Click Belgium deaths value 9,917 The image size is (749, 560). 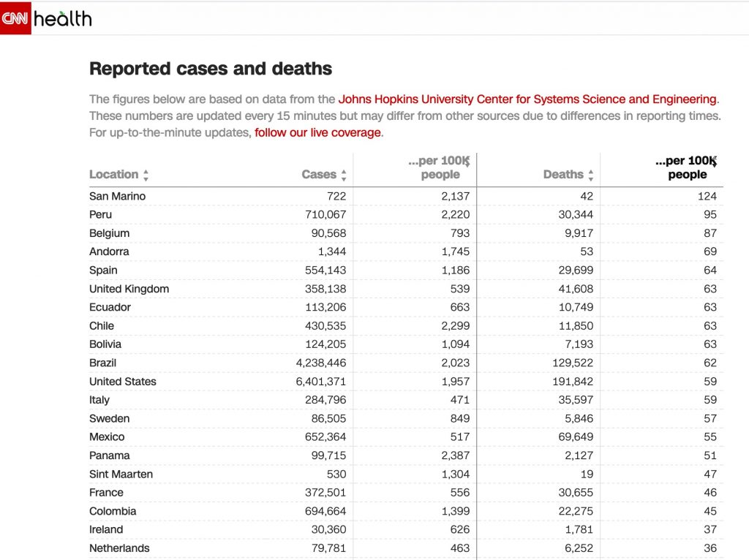click(579, 233)
